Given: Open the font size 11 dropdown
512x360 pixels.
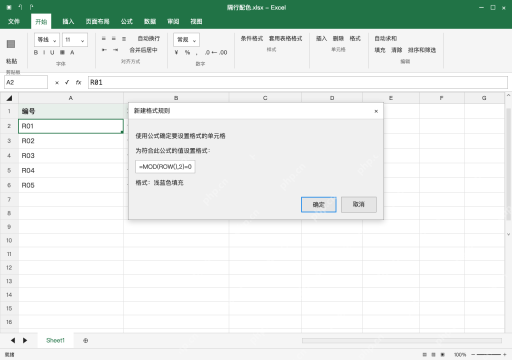Looking at the screenshot, I should pos(75,40).
